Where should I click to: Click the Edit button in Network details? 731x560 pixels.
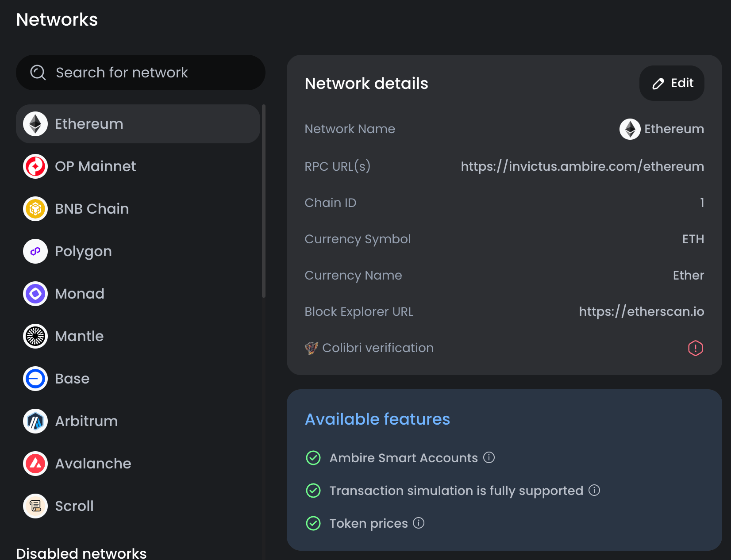[x=672, y=83]
